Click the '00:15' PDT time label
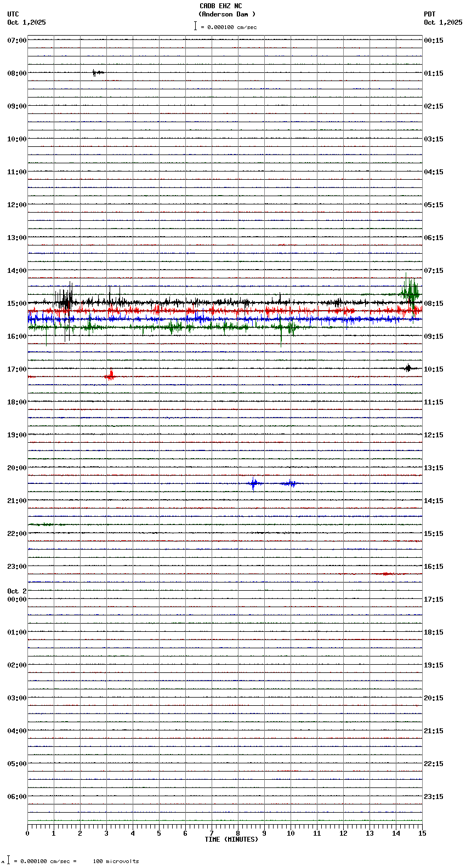 point(434,41)
